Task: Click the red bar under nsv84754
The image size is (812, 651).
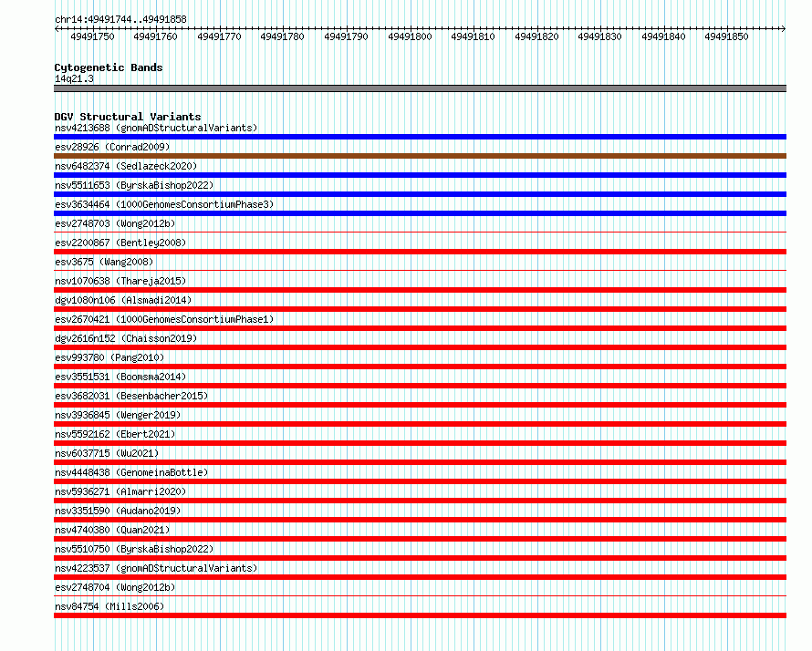Action: click(x=420, y=615)
